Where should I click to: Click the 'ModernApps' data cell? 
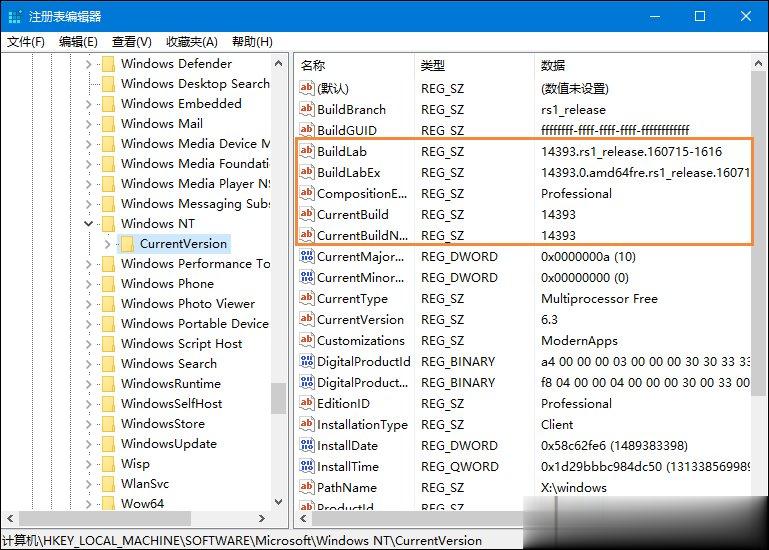pyautogui.click(x=579, y=340)
